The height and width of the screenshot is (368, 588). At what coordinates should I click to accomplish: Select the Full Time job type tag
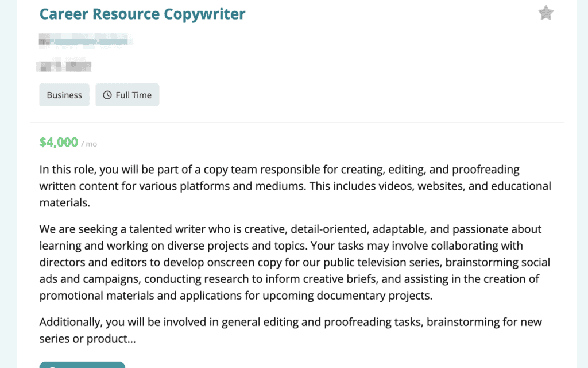(127, 95)
